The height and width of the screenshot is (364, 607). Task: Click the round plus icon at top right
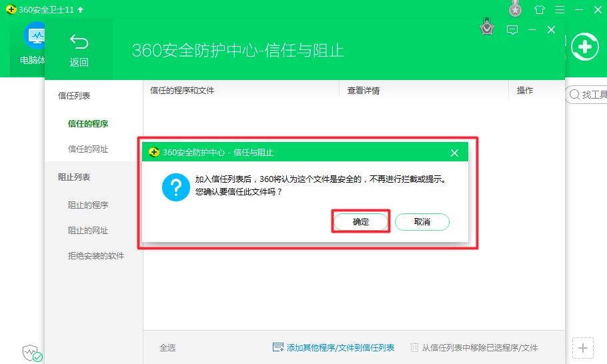(584, 47)
